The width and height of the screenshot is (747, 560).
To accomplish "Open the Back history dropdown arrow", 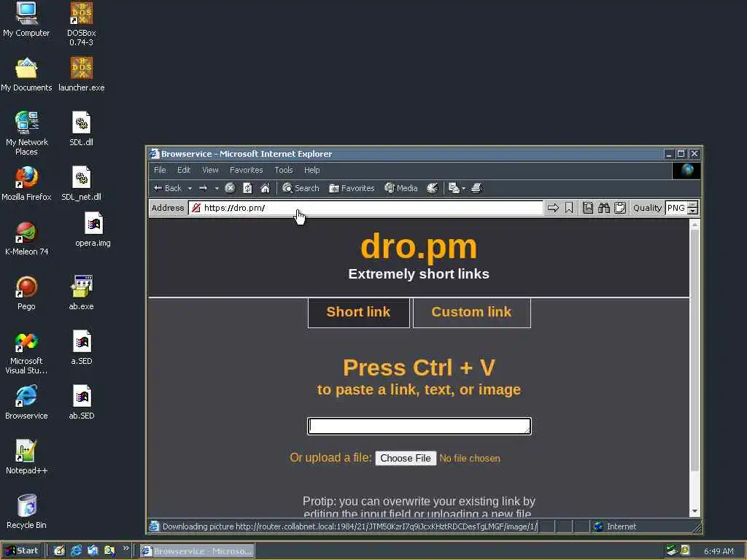I will (190, 189).
